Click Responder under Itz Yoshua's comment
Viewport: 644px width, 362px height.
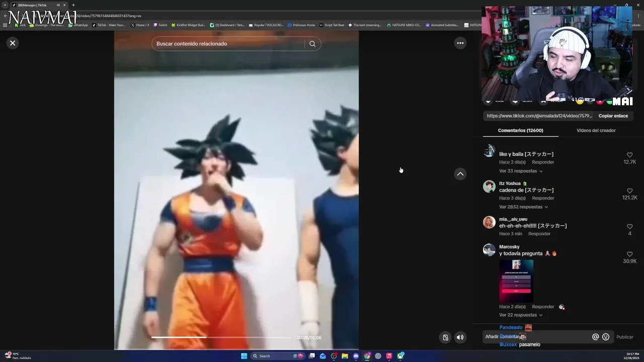point(543,198)
